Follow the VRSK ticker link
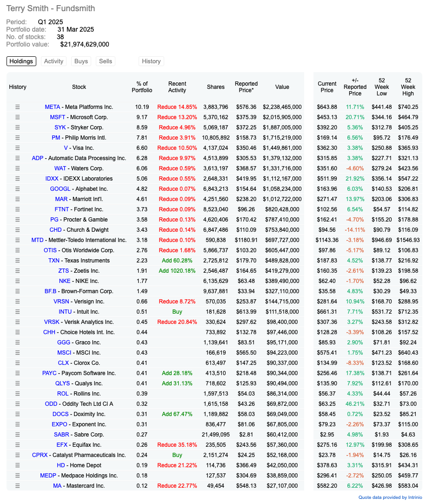 click(x=52, y=322)
